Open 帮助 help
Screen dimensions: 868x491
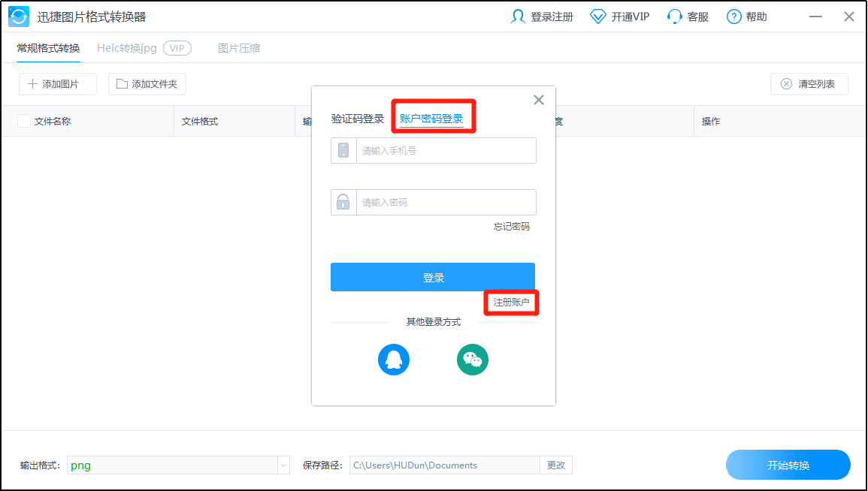point(747,17)
